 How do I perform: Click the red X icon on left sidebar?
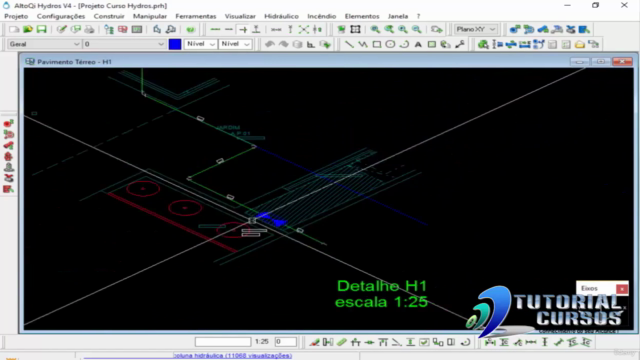pos(9,178)
